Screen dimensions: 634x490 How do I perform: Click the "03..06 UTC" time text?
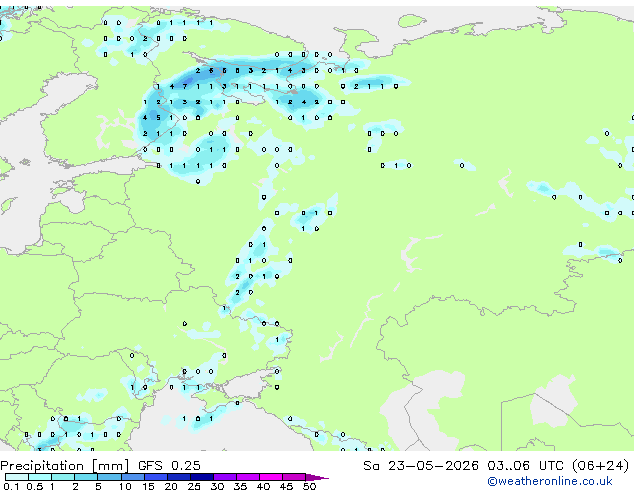[x=525, y=466]
